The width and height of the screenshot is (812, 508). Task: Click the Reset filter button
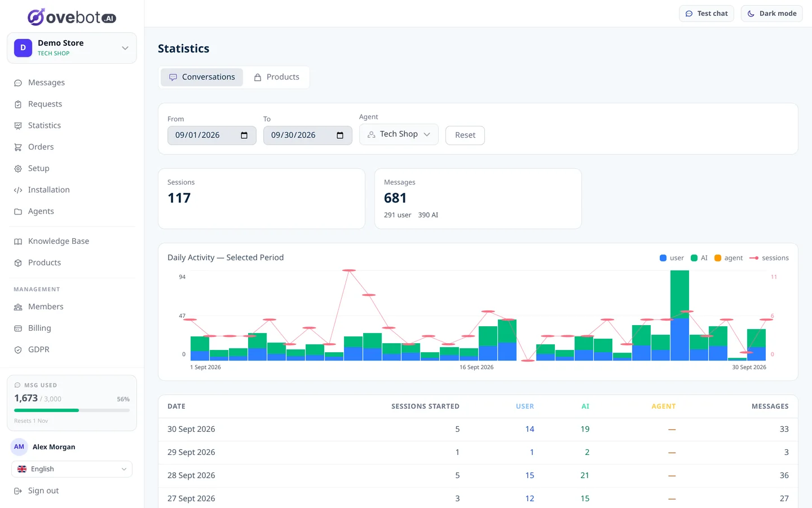coord(465,135)
